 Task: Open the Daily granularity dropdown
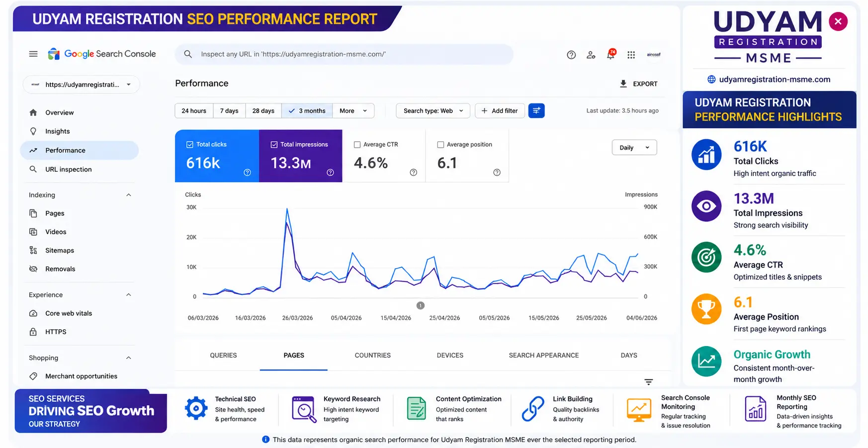point(634,147)
